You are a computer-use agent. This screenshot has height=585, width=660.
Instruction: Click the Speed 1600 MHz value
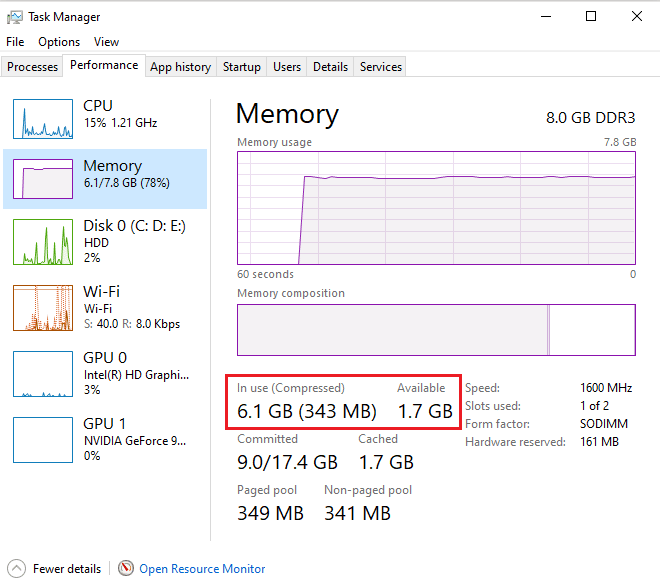(606, 388)
